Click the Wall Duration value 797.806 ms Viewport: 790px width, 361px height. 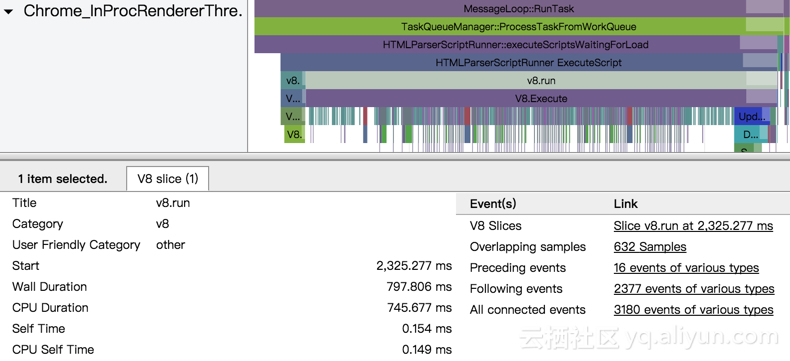(419, 287)
